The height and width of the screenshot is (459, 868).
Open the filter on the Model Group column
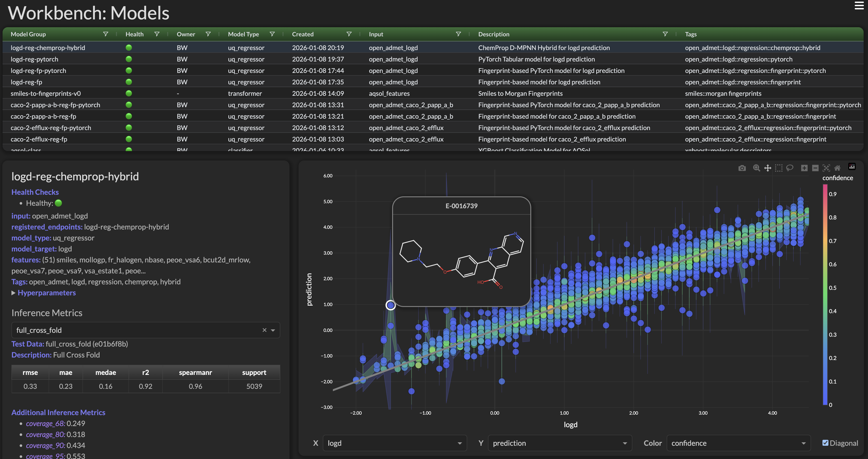point(105,34)
